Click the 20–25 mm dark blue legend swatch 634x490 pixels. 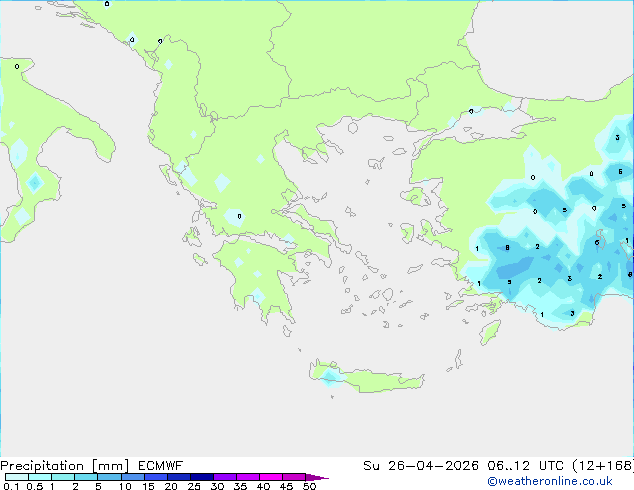coord(179,477)
